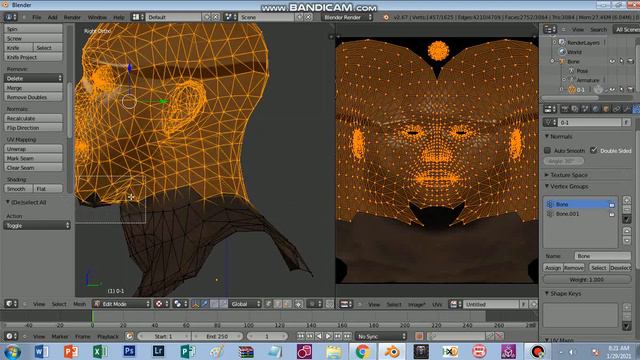Enable the Auto Smooth checkbox
Screen dimensions: 640x360
(547, 151)
